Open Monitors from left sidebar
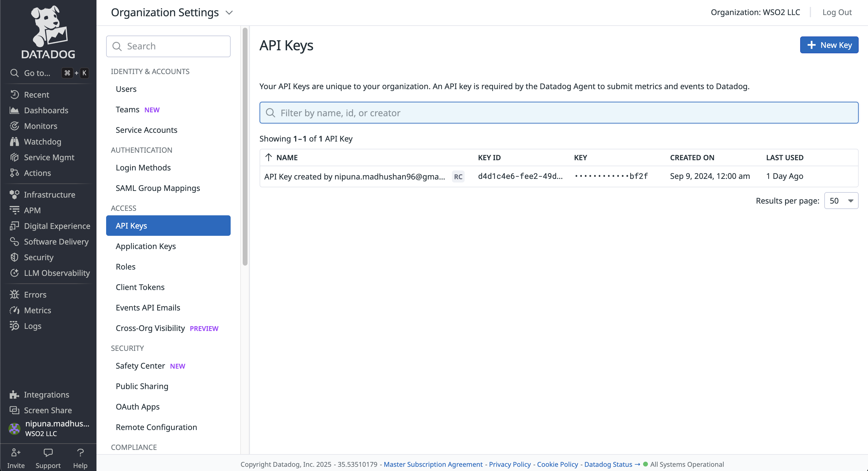Viewport: 868px width, 471px height. (40, 126)
